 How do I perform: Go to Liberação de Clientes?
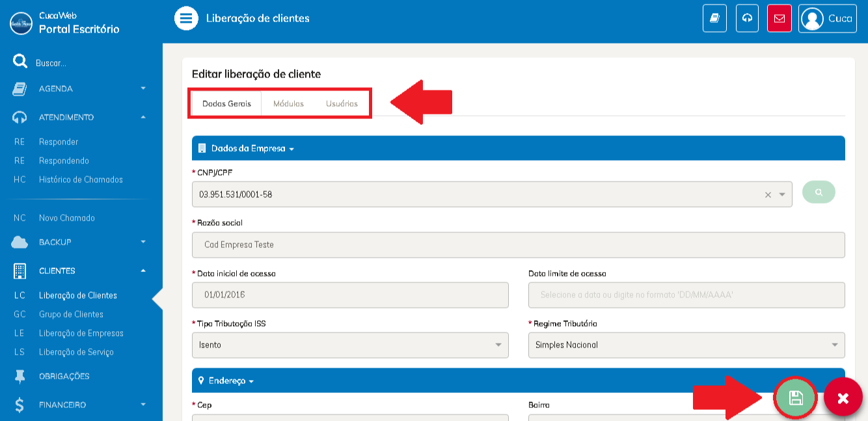tap(78, 295)
